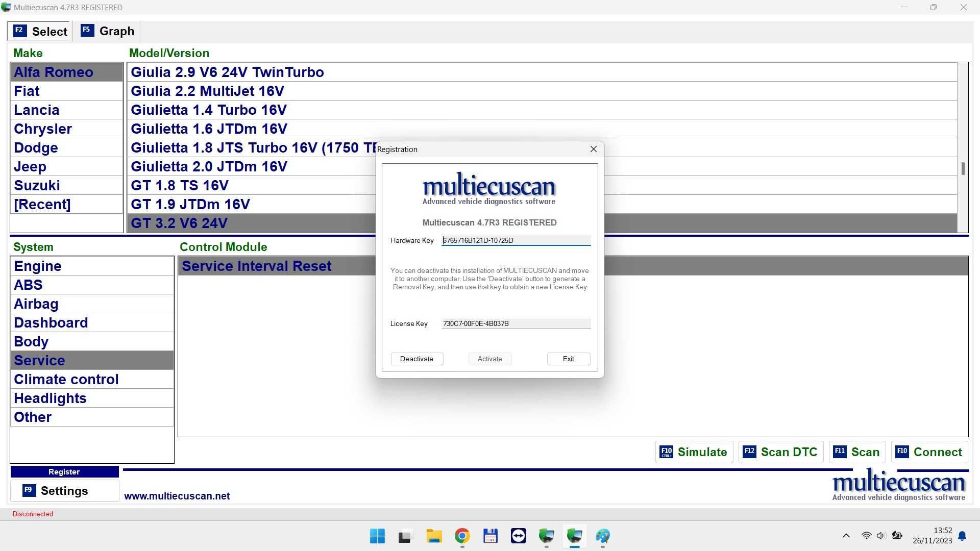980x551 pixels.
Task: Open Settings (F9)
Action: [64, 491]
